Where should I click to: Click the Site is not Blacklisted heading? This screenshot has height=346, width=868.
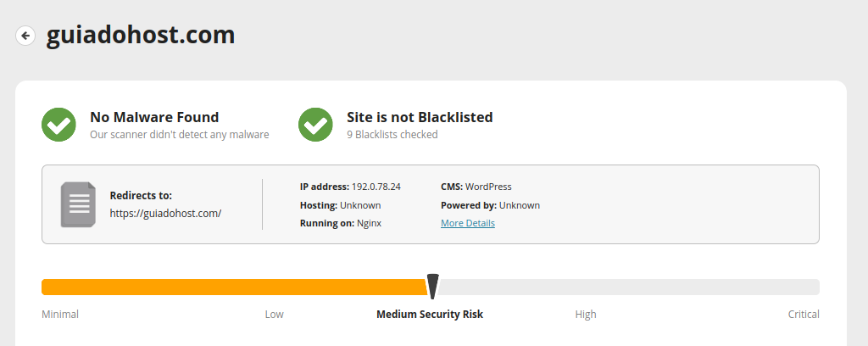[420, 117]
